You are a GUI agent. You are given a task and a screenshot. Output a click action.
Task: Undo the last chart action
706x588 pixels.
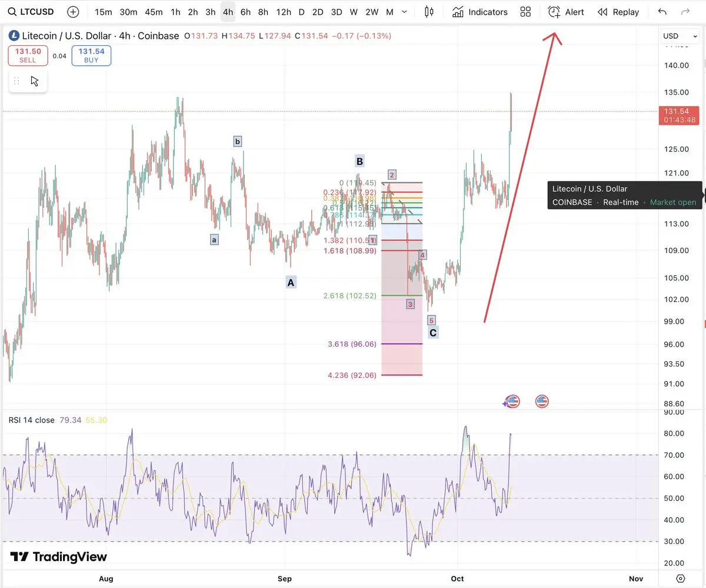coord(662,12)
